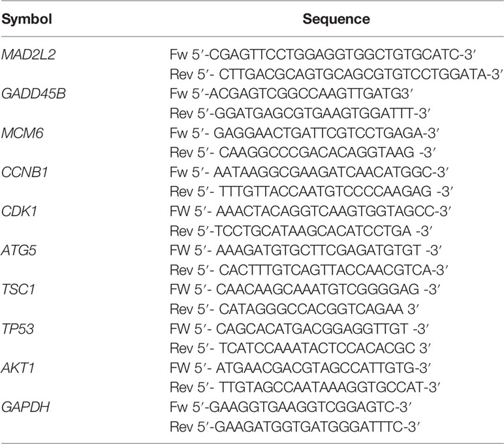Select the MAD2L2 gene symbol

tap(29, 55)
